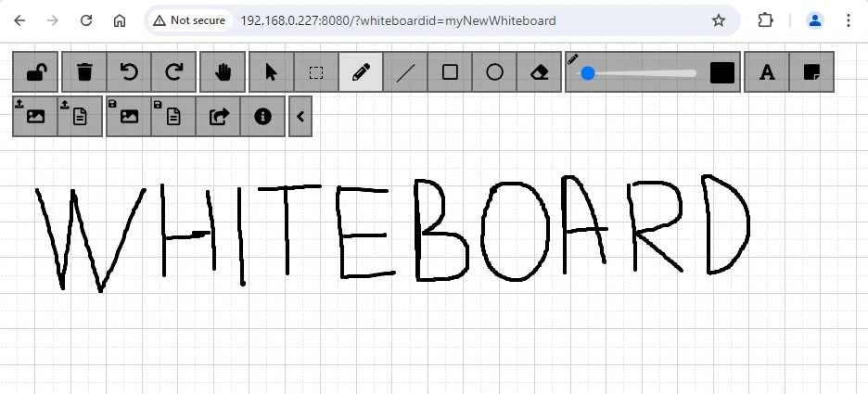Select the mouse pointer tool

pyautogui.click(x=272, y=71)
